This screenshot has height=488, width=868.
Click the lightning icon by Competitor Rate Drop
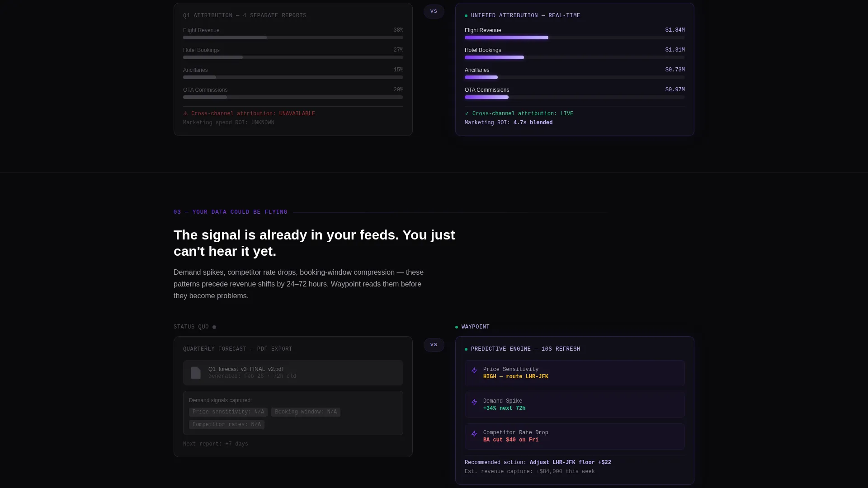474,434
